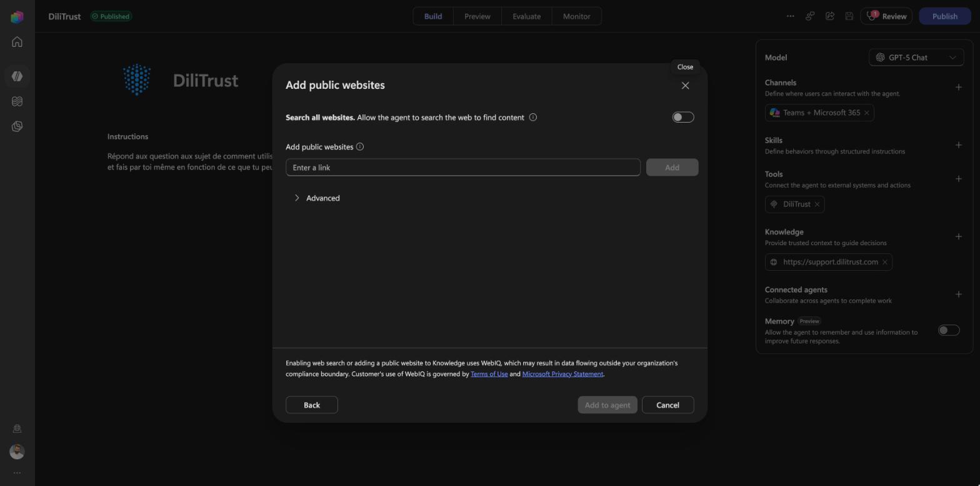This screenshot has width=980, height=486.
Task: Switch to the Monitor tab
Action: 577,16
